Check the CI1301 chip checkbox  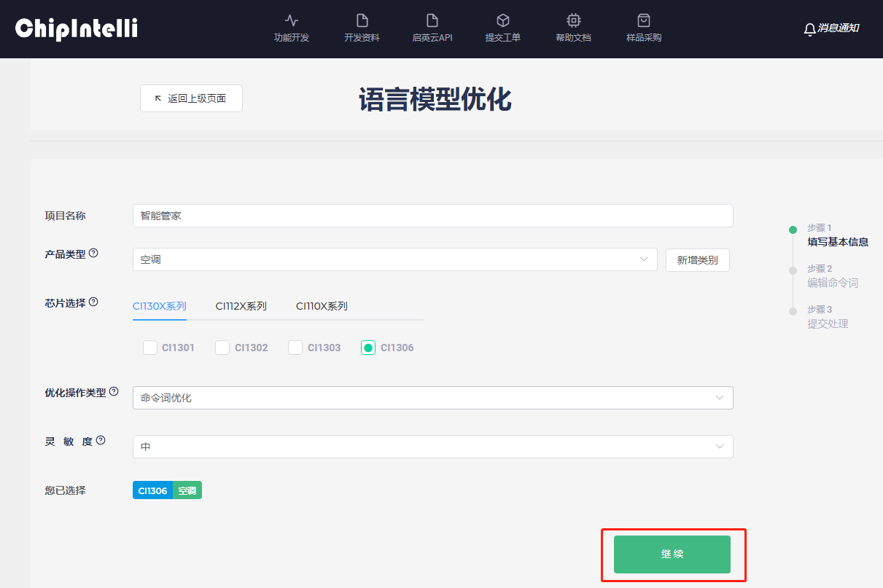click(x=150, y=348)
